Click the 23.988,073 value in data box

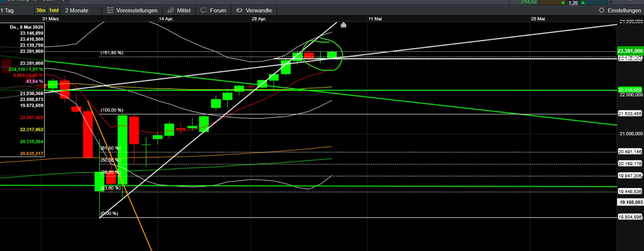pos(32,99)
